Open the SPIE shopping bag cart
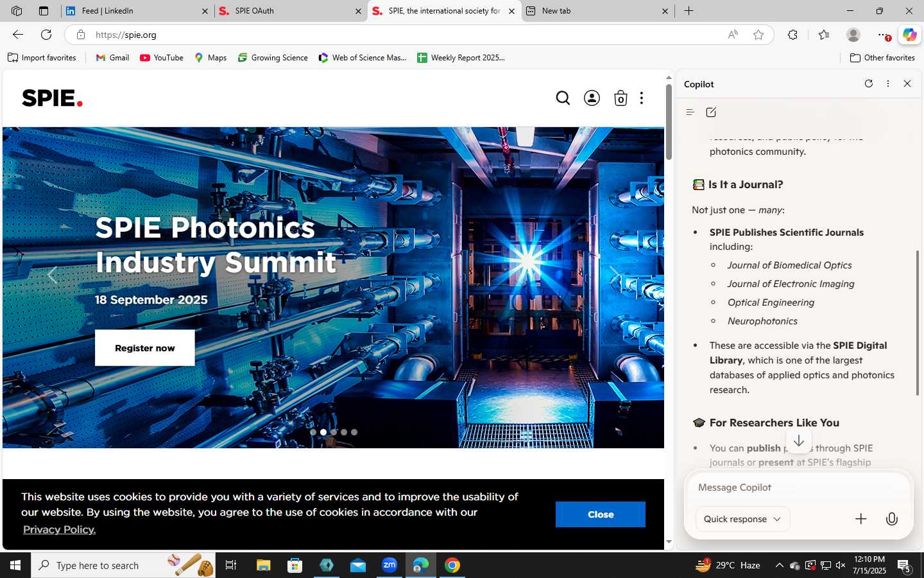Screen dimensions: 924x578 point(620,98)
